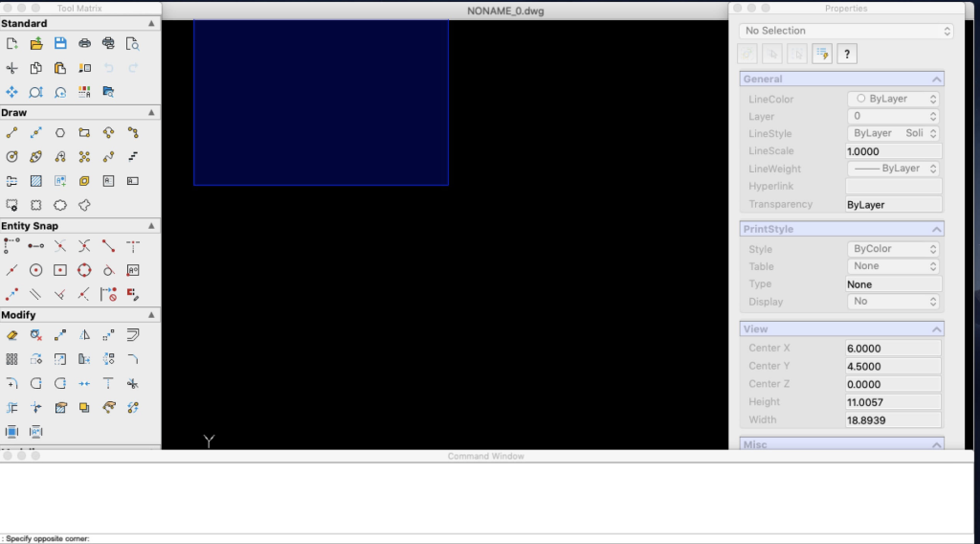The width and height of the screenshot is (980, 544).
Task: Click the Offset tool in Modify
Action: point(132,335)
